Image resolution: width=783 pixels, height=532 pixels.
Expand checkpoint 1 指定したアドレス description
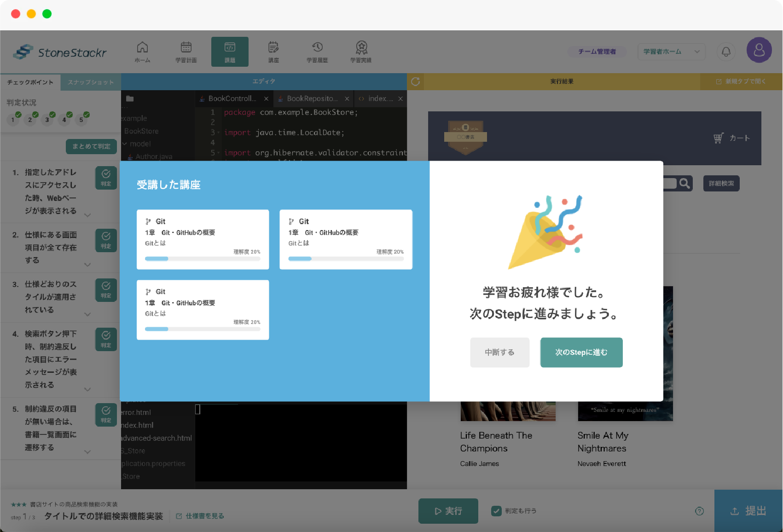click(x=87, y=214)
